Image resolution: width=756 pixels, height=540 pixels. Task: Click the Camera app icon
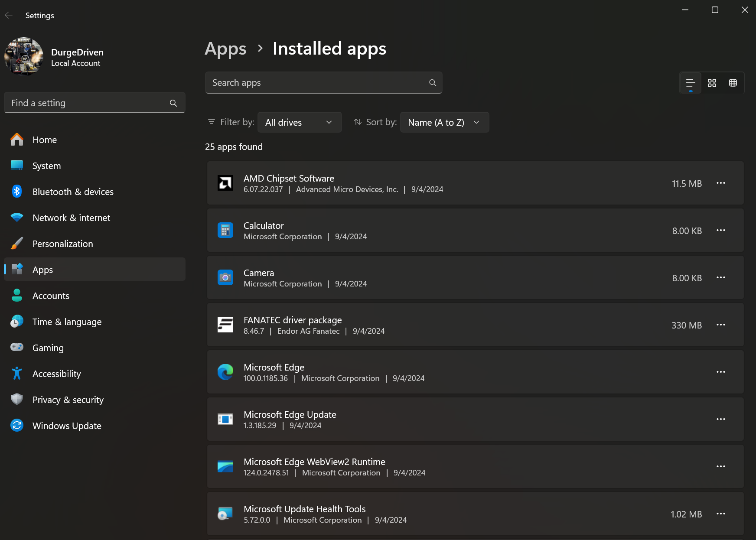pos(225,277)
